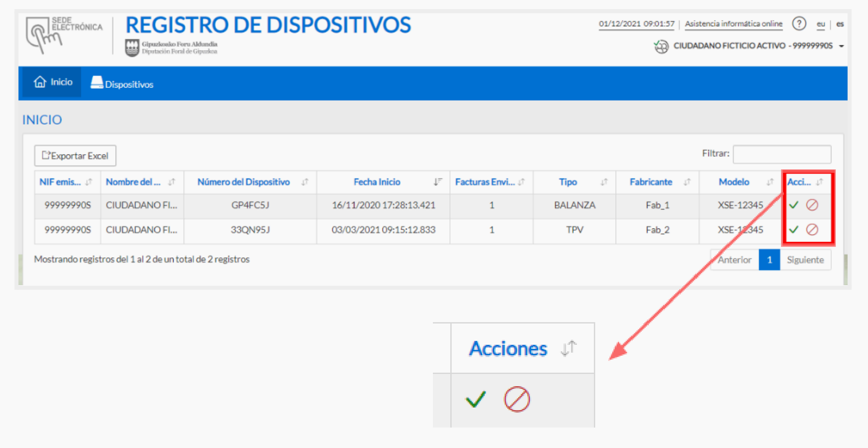Select the cell GP4FC5J
Viewport: 868px width, 448px height.
[250, 205]
